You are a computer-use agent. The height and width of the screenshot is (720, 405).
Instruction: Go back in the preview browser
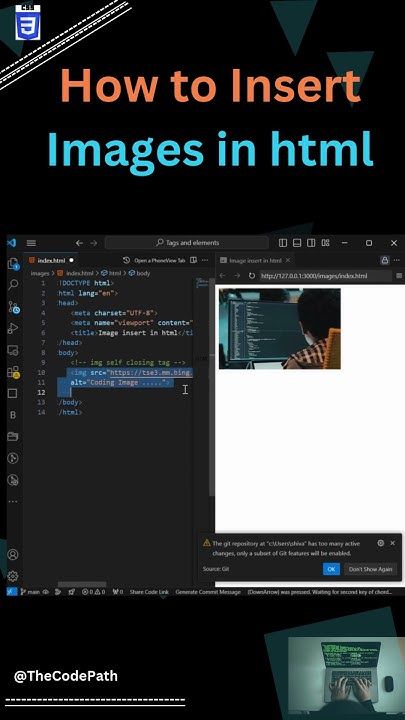[223, 276]
